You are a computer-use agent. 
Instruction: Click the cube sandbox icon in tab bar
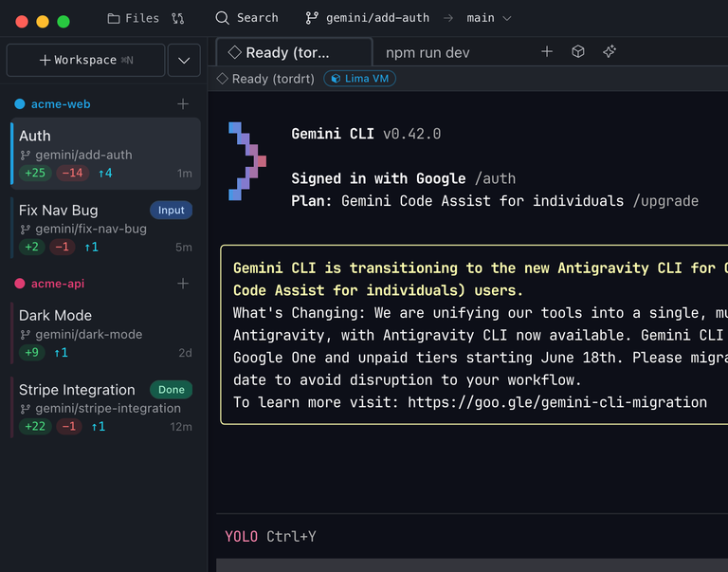coord(578,51)
